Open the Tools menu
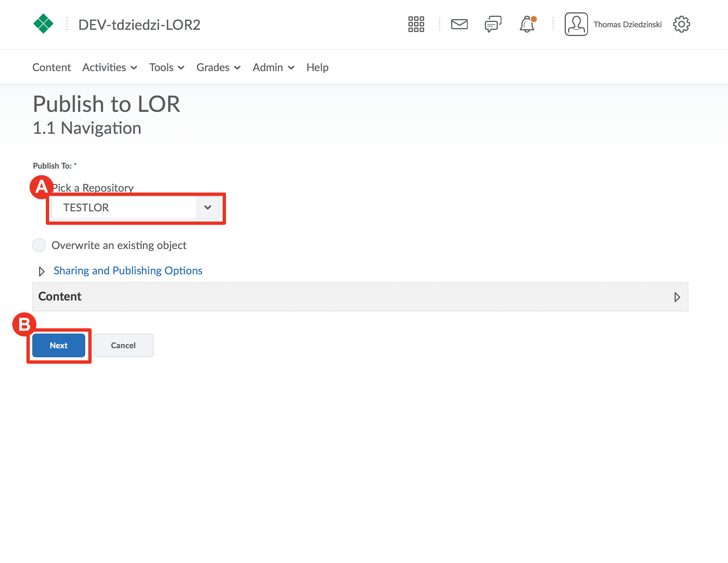The height and width of the screenshot is (563, 728). pyautogui.click(x=166, y=67)
